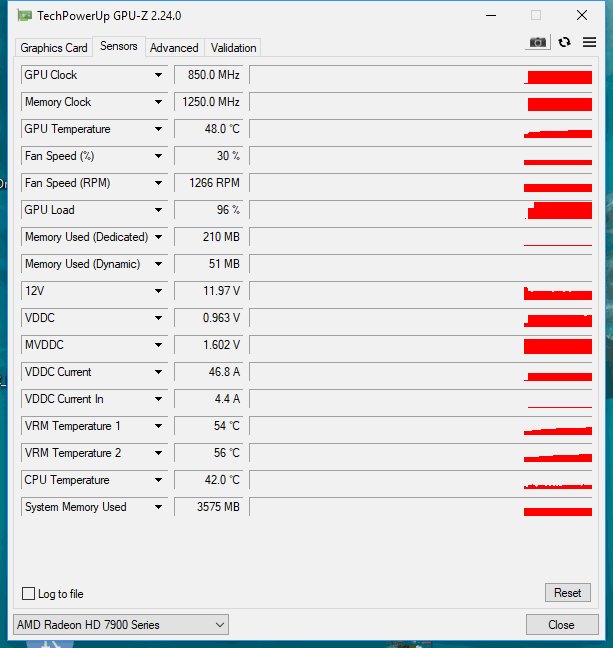The height and width of the screenshot is (648, 613).
Task: Open the hamburger menu icon
Action: click(589, 42)
